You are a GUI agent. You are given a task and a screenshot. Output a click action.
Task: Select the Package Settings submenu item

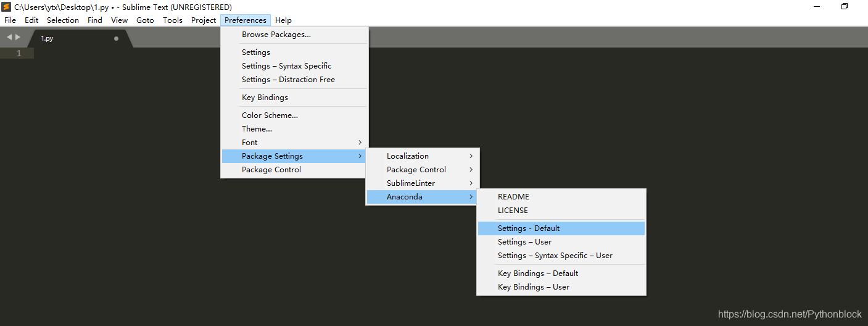point(294,156)
